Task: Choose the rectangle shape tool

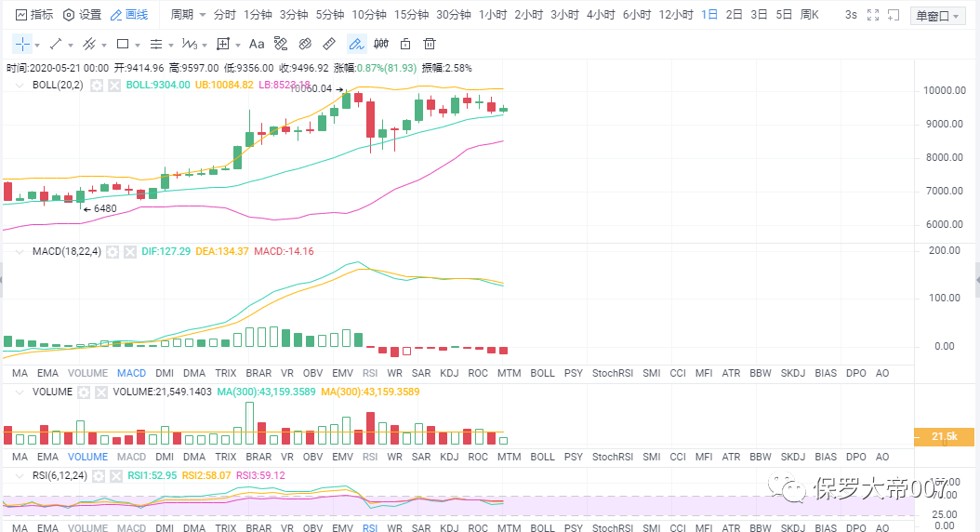Action: [123, 44]
